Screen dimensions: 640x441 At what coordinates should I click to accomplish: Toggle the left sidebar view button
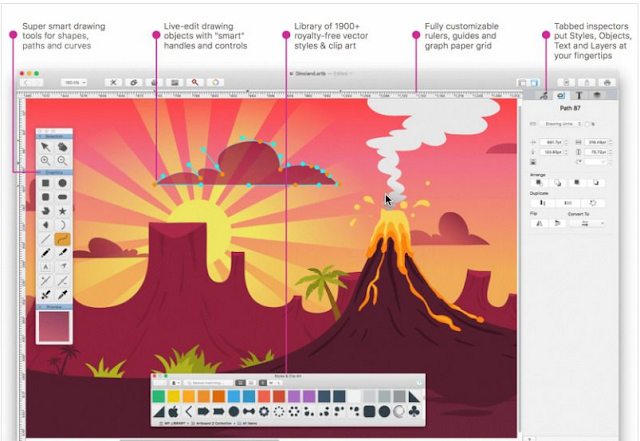click(522, 83)
